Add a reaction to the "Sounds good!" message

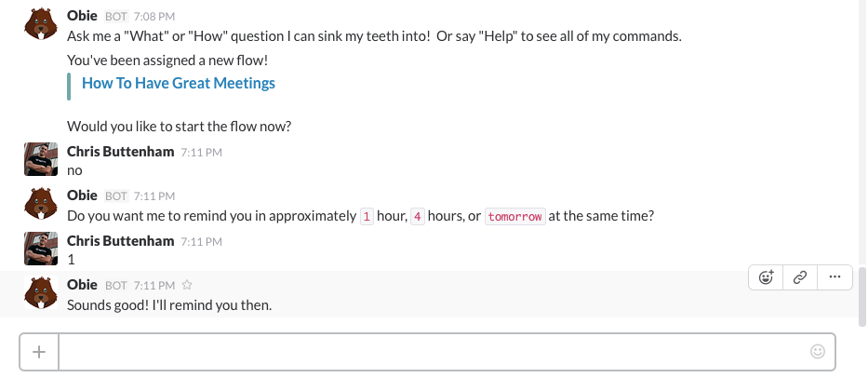(767, 276)
